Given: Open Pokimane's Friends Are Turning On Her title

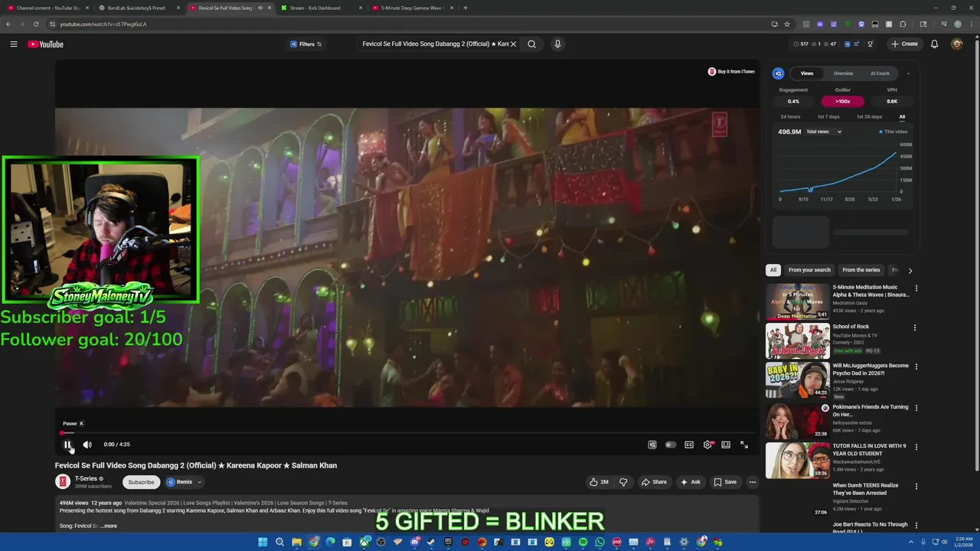Looking at the screenshot, I should tap(871, 411).
